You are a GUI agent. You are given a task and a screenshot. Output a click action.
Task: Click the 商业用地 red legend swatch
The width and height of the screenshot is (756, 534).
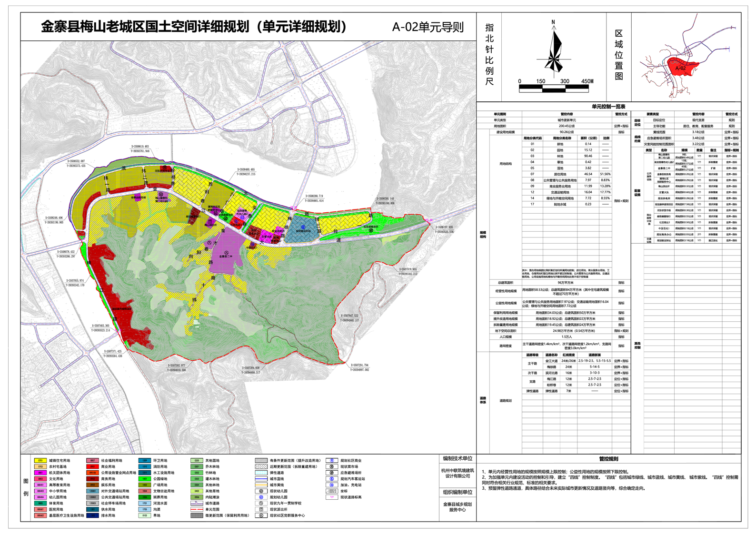[92, 467]
